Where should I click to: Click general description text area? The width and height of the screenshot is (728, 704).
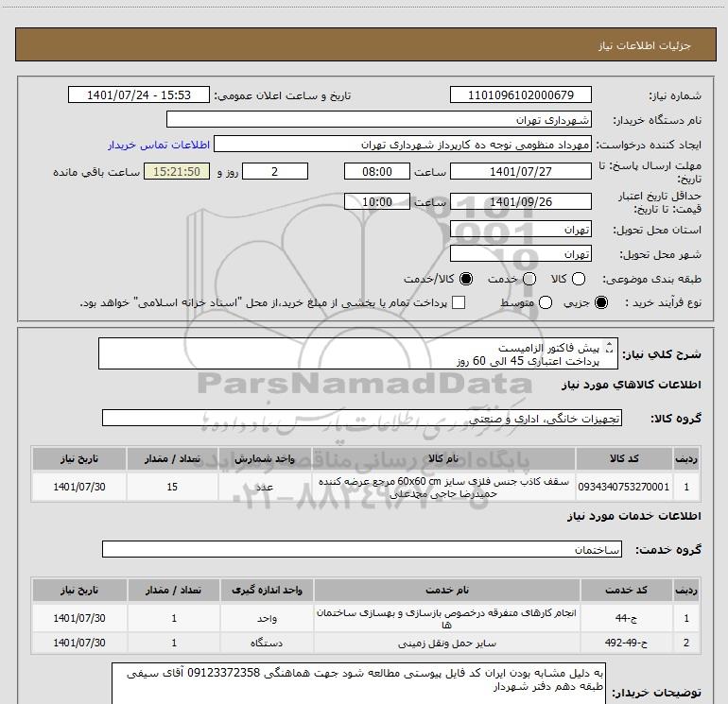pyautogui.click(x=358, y=353)
